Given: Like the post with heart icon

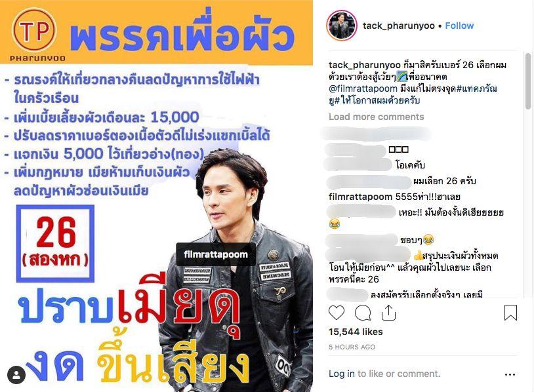Looking at the screenshot, I should coord(337,313).
